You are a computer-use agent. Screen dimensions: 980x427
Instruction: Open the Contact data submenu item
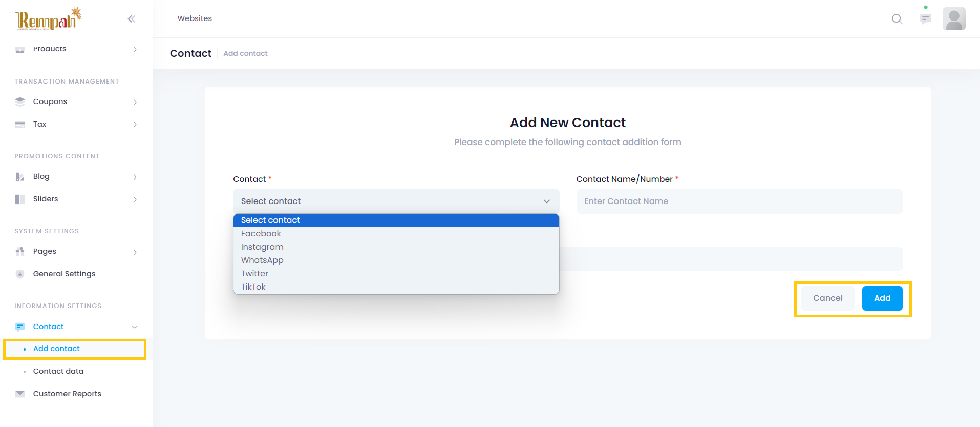58,371
